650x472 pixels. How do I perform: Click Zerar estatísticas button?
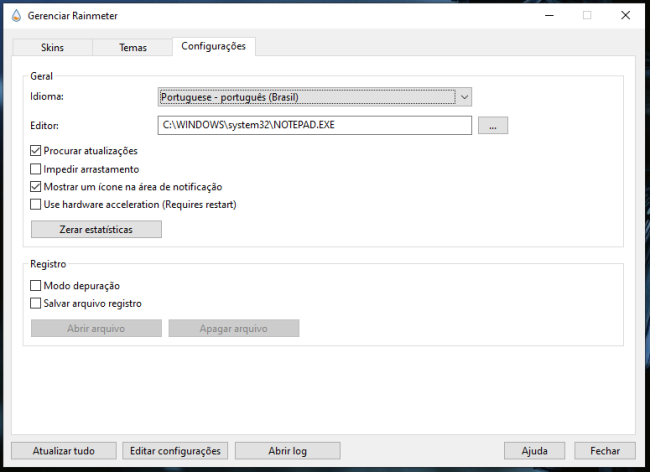pos(96,229)
